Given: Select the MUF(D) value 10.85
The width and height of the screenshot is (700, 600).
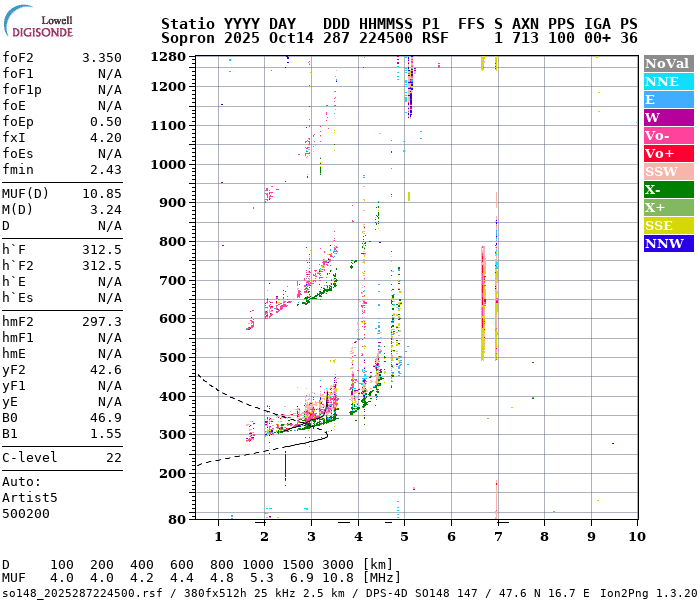Looking at the screenshot, I should [101, 193].
